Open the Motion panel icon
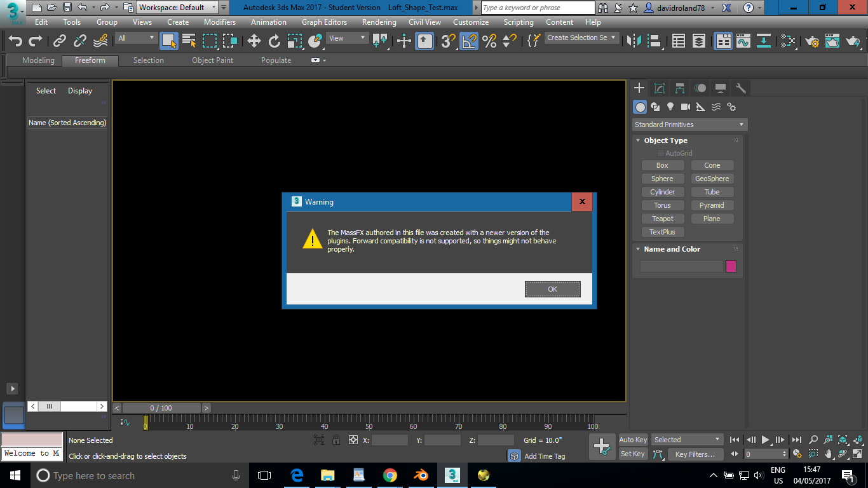 [x=700, y=88]
